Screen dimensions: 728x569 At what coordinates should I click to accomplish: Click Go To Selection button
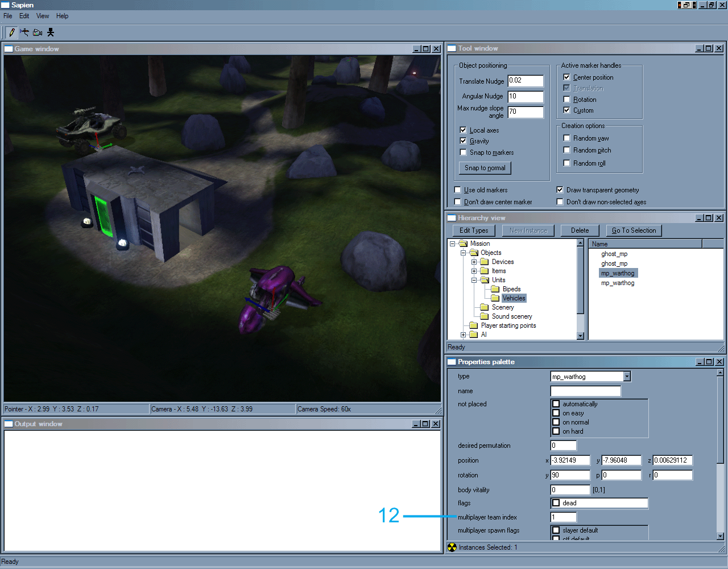634,230
